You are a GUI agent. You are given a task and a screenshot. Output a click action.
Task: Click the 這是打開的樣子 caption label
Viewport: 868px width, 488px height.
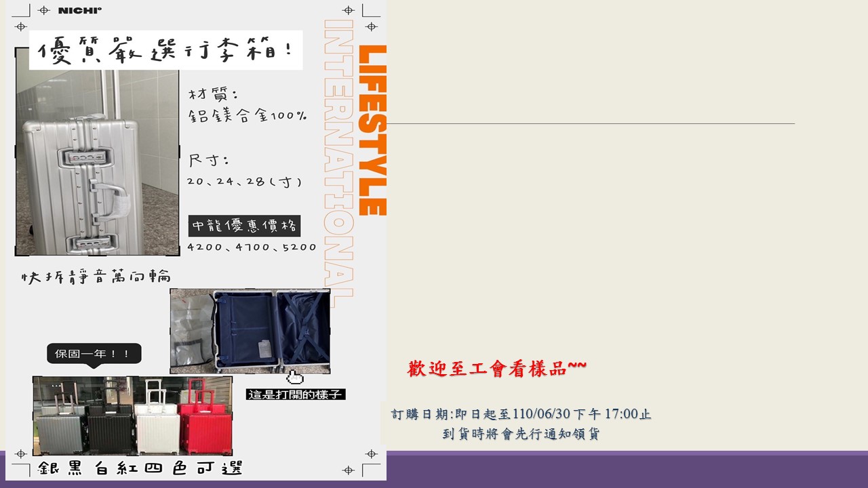tap(296, 394)
